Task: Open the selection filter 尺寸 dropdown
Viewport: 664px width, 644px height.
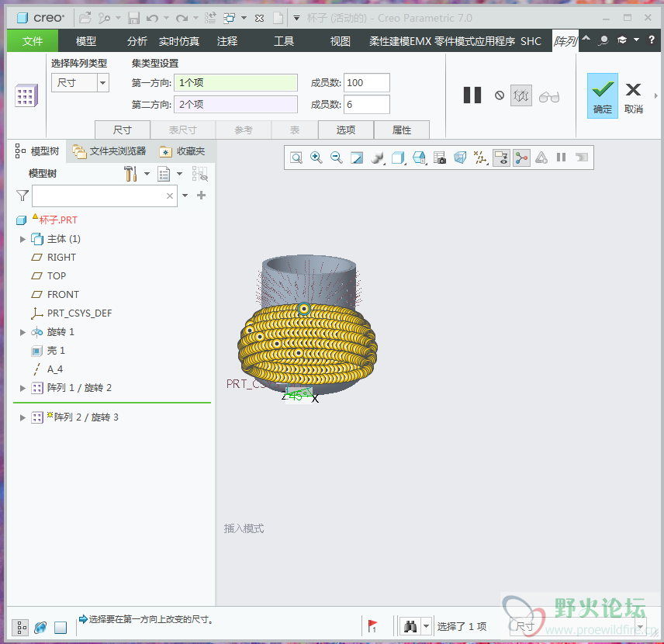Action: pos(641,626)
